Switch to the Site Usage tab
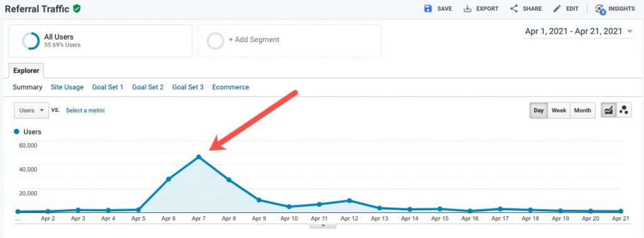 67,87
